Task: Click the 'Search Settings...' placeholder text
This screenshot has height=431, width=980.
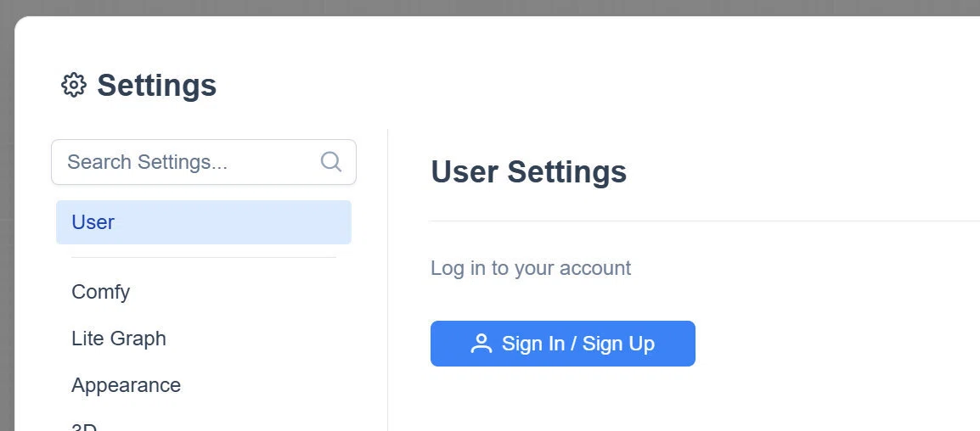Action: (147, 162)
